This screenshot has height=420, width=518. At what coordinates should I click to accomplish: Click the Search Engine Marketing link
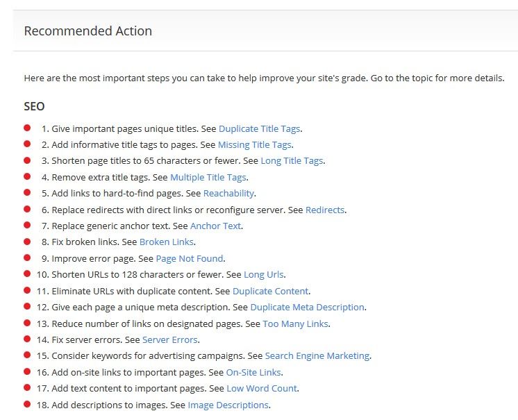tap(317, 356)
